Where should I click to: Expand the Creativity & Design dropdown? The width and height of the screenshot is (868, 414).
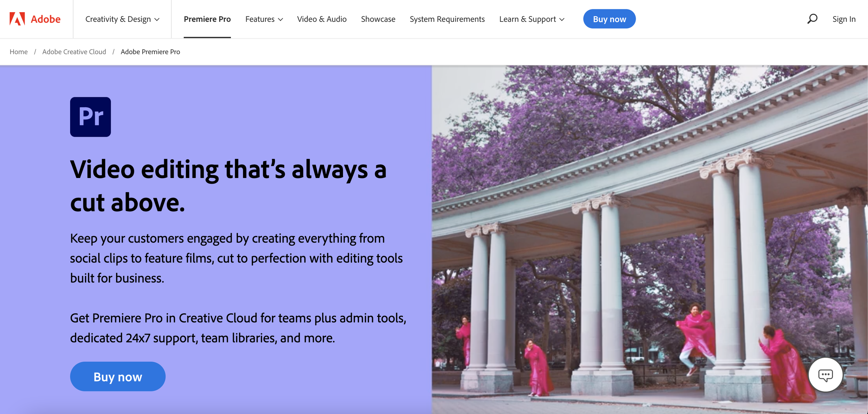click(x=122, y=19)
